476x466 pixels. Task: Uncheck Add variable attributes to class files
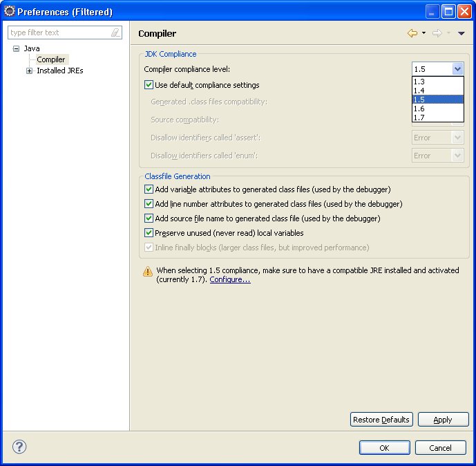pos(149,189)
